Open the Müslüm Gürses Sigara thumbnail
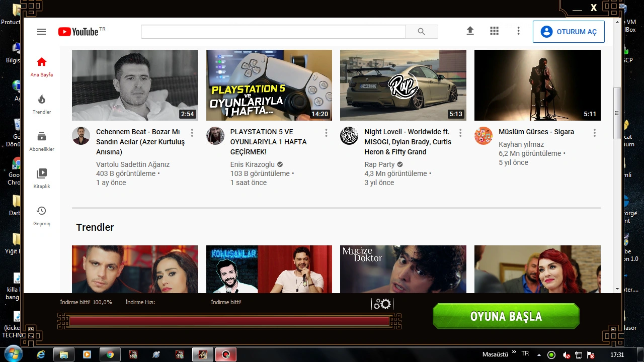644x362 pixels. 537,85
